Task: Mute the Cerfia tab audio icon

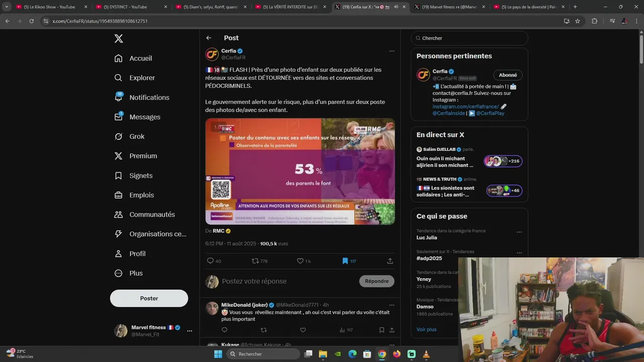Action: coord(396,7)
